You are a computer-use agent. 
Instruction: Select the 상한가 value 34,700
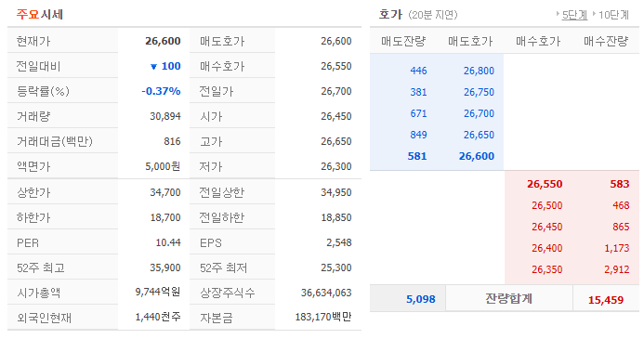tap(165, 192)
